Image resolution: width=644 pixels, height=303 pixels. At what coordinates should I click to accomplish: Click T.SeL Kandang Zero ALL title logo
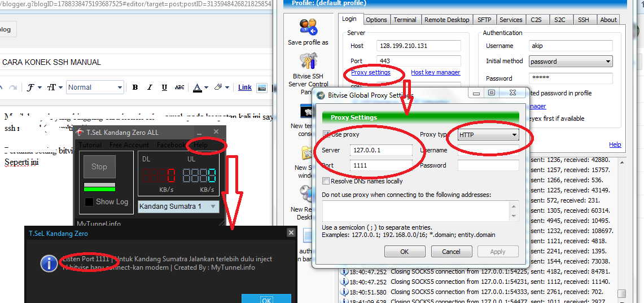pos(80,132)
